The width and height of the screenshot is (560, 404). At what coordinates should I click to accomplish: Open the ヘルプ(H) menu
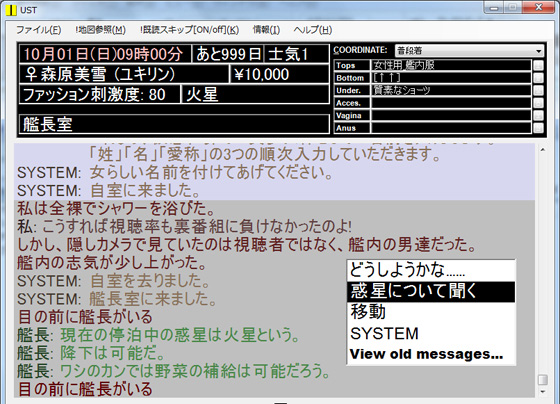(x=312, y=30)
